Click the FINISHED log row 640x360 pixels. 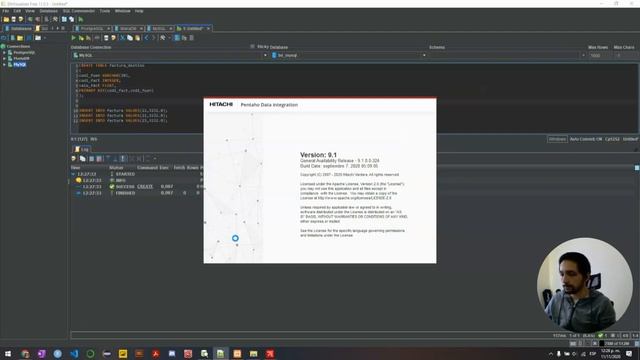click(137, 193)
